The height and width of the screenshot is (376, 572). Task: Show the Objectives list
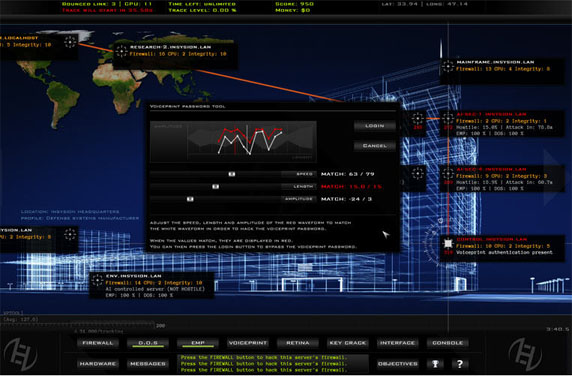coord(398,364)
